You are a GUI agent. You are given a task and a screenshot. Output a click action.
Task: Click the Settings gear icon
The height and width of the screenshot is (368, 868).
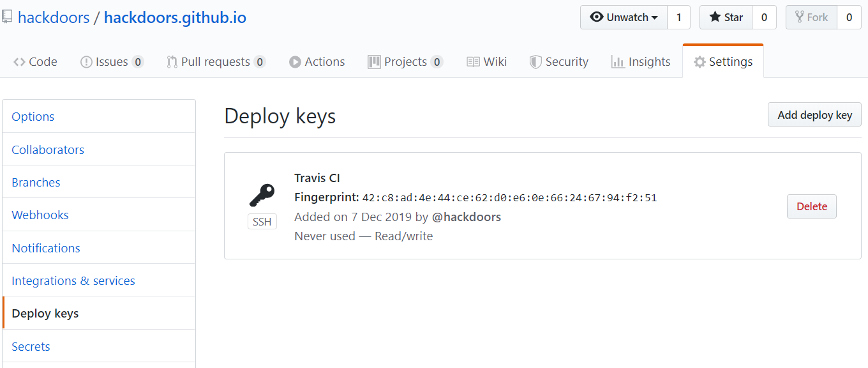tap(700, 62)
